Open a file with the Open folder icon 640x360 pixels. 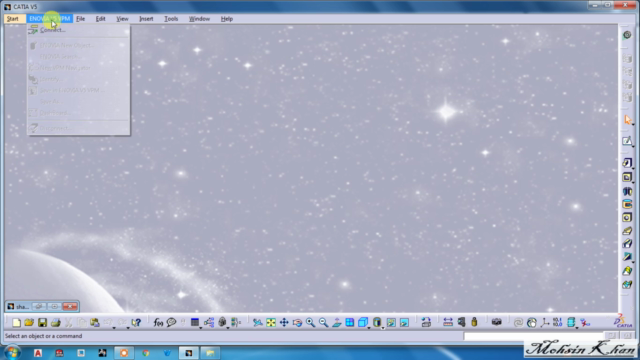tap(29, 322)
